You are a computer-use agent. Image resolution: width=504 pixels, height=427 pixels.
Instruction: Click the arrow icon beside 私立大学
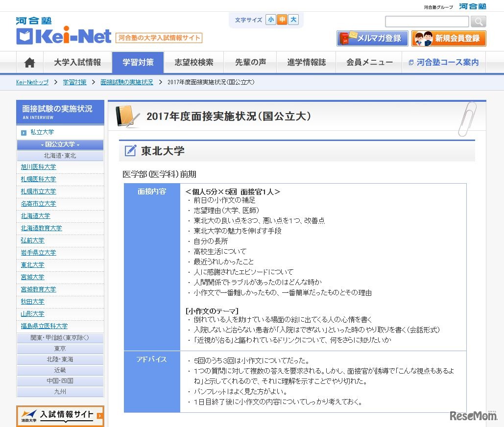tap(24, 132)
